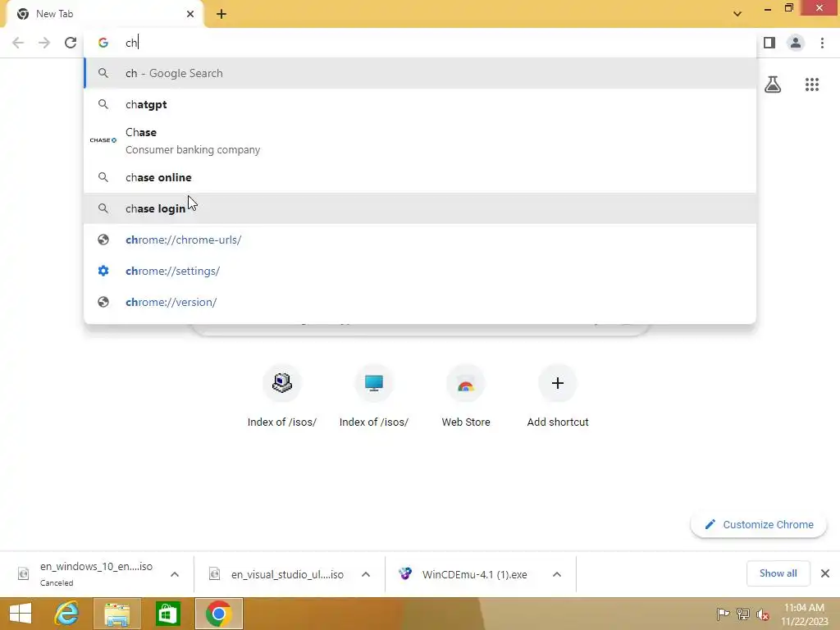Open second 'Index of /isos/' shortcut with monitor icon
The image size is (840, 630).
tap(374, 396)
